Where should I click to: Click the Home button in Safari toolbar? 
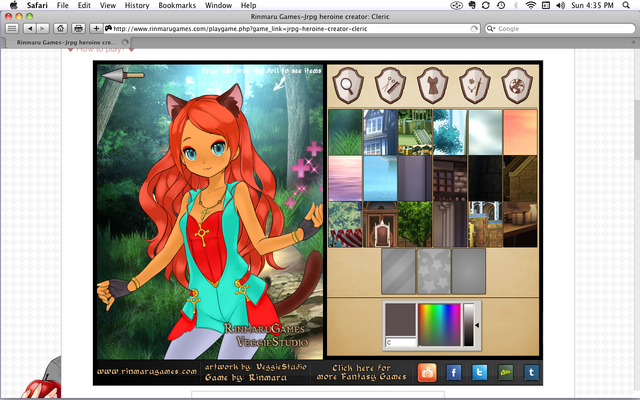point(60,29)
